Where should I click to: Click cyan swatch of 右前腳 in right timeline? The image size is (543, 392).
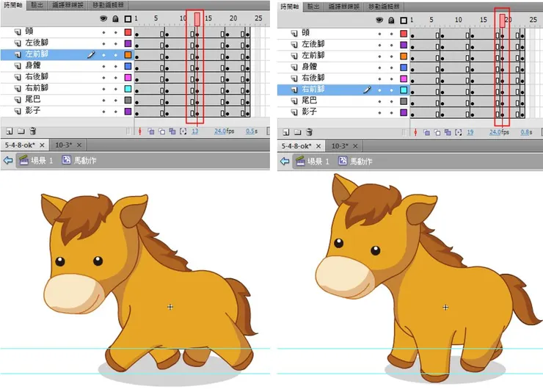pyautogui.click(x=404, y=90)
